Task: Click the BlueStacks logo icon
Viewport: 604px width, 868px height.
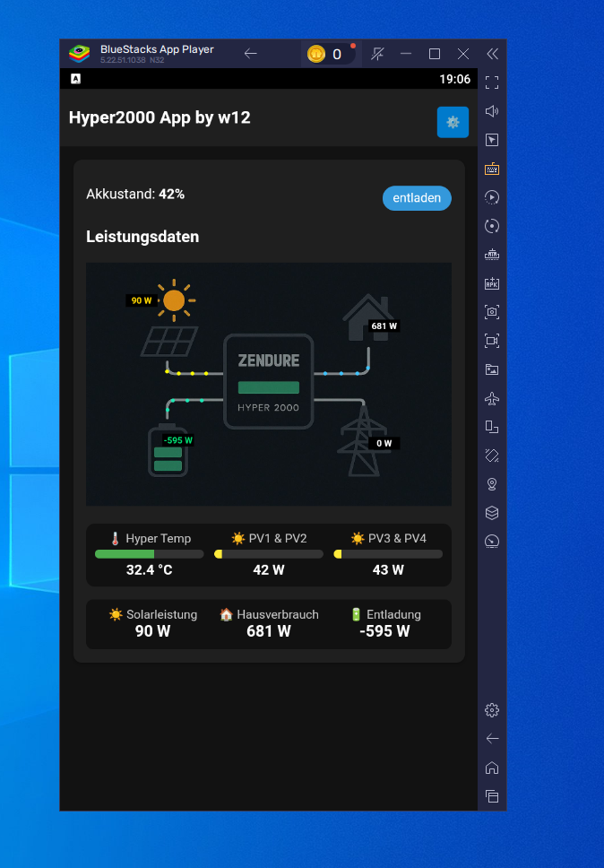Action: tap(79, 54)
